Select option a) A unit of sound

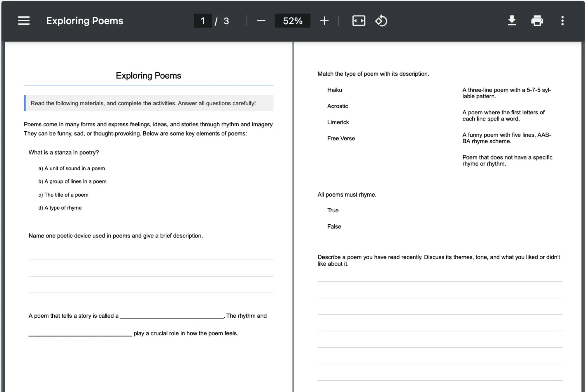point(71,168)
